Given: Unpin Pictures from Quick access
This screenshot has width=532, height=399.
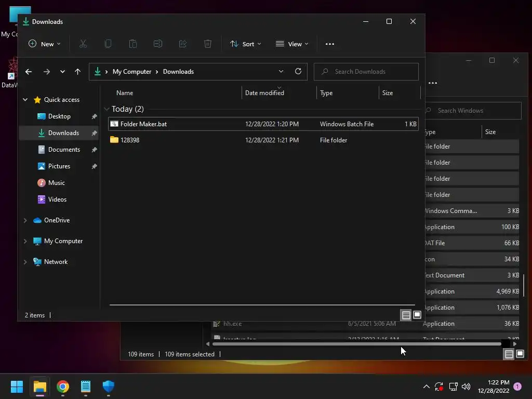Looking at the screenshot, I should pos(95,166).
